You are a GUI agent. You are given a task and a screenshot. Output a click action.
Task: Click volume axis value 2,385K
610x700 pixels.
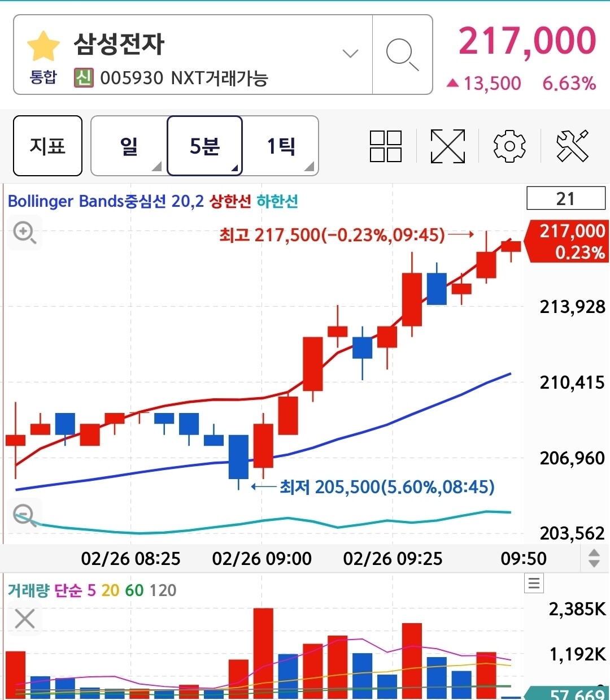pos(577,609)
